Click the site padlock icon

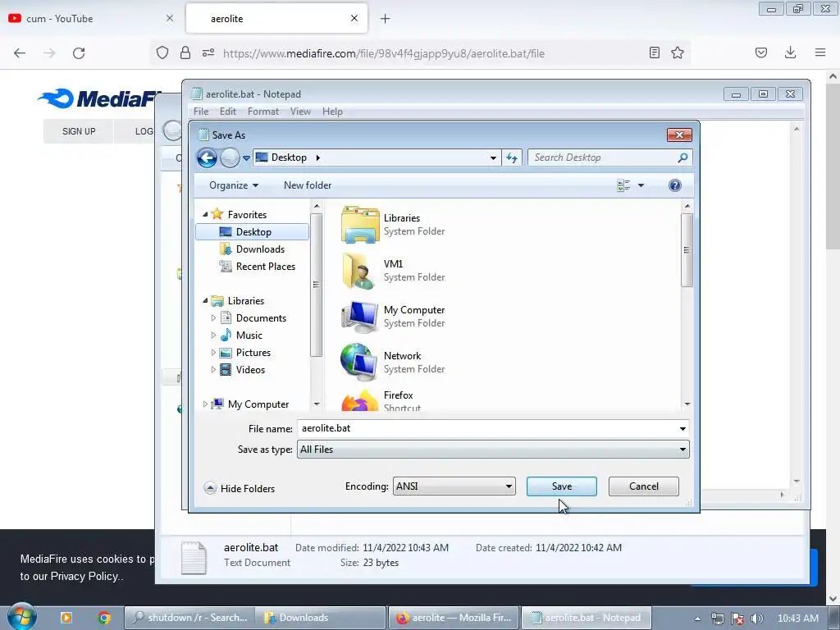185,53
